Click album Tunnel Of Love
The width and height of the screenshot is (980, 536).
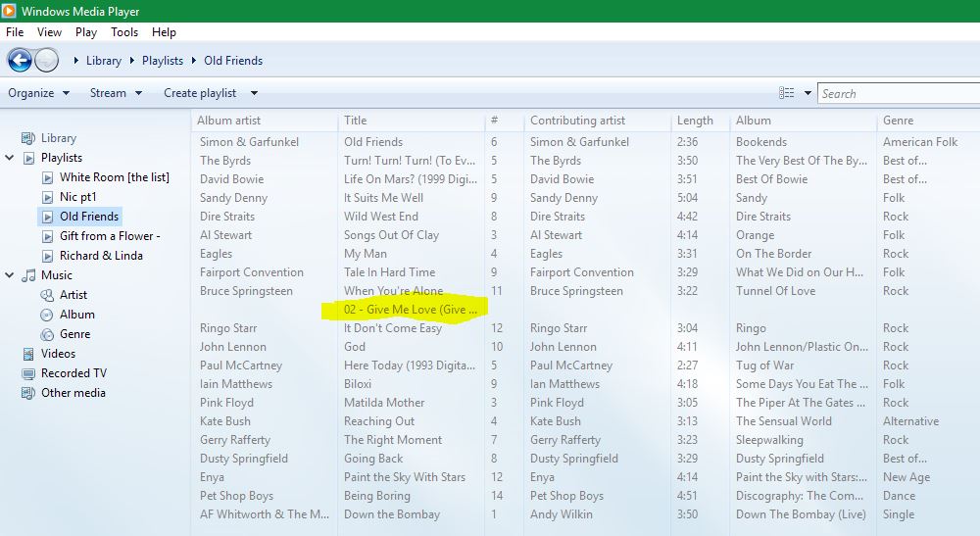[x=775, y=290]
